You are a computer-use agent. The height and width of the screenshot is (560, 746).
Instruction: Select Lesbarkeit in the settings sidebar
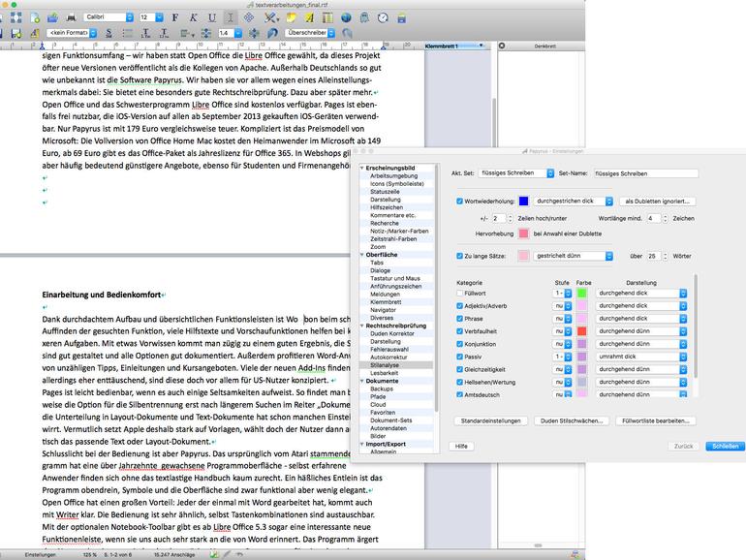pyautogui.click(x=385, y=373)
